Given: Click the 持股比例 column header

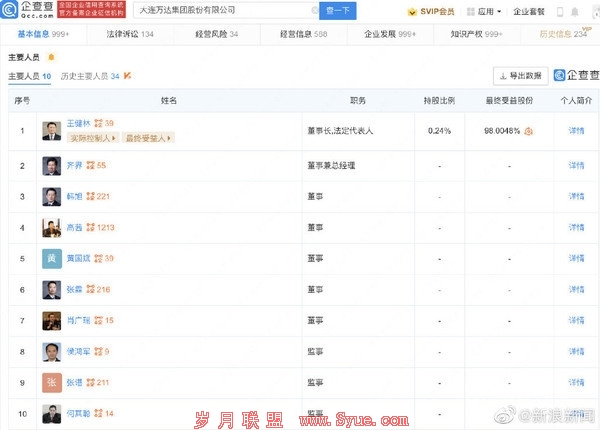Looking at the screenshot, I should point(439,101).
